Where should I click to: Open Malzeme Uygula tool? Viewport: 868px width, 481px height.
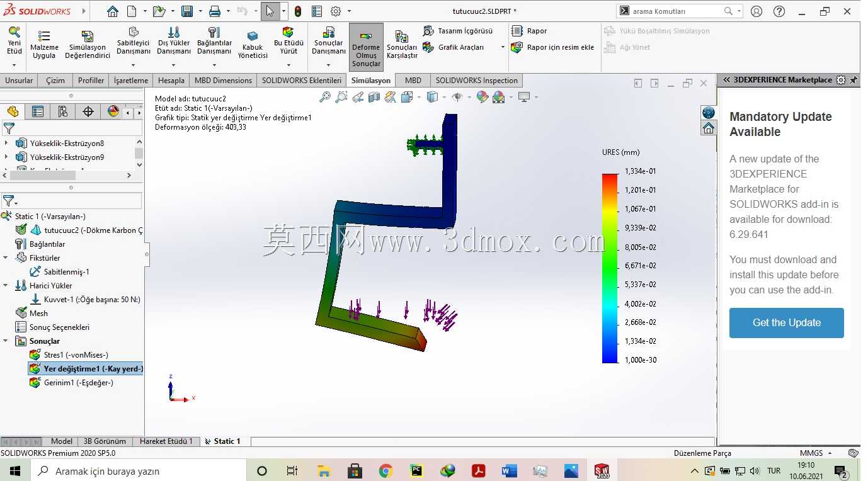point(44,44)
